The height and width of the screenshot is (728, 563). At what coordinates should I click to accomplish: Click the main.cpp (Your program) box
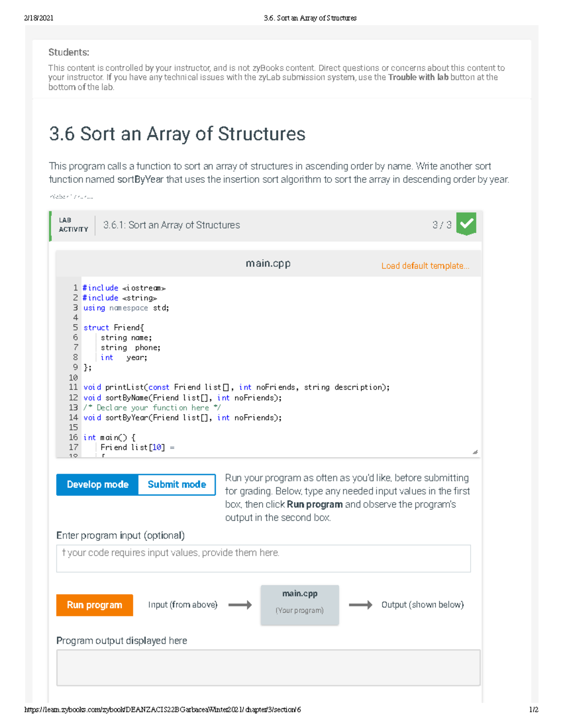point(300,605)
